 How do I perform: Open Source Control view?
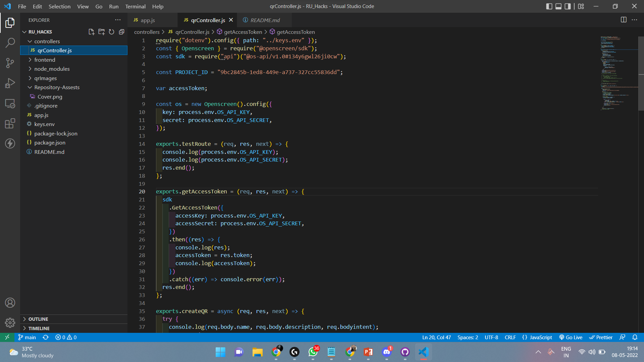tap(10, 63)
